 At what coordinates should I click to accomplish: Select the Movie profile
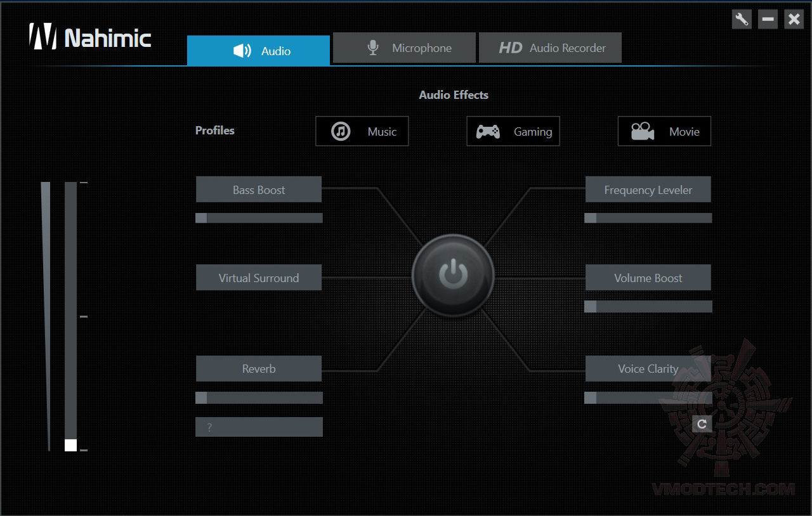click(x=664, y=131)
